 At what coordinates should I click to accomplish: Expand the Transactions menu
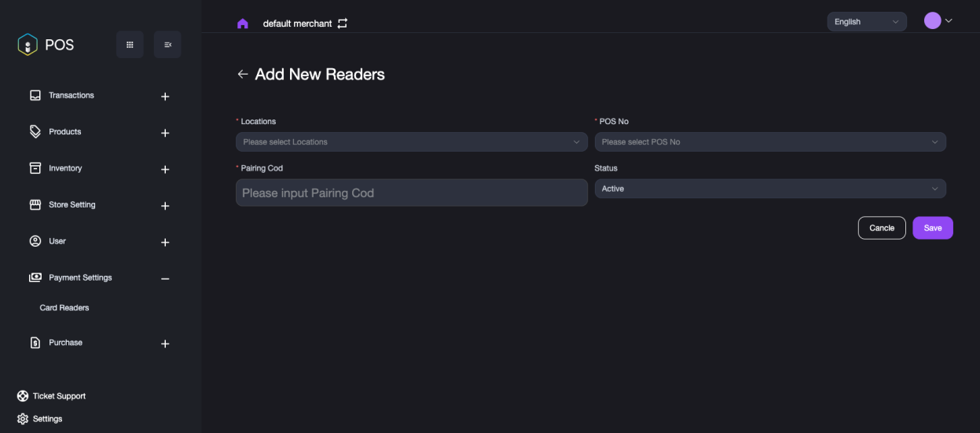point(165,97)
